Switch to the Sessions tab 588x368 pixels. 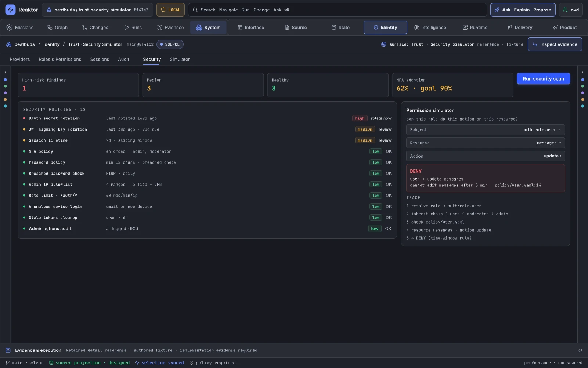tap(100, 59)
